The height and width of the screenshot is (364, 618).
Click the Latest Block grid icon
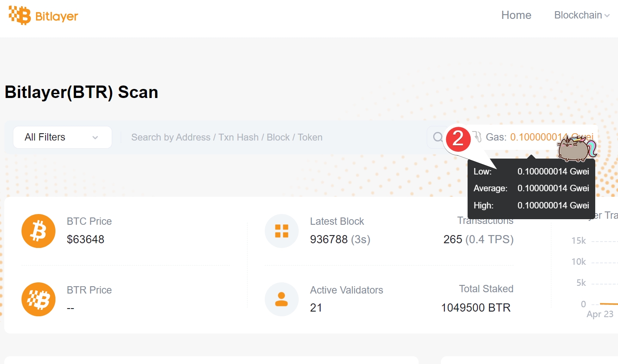tap(281, 231)
